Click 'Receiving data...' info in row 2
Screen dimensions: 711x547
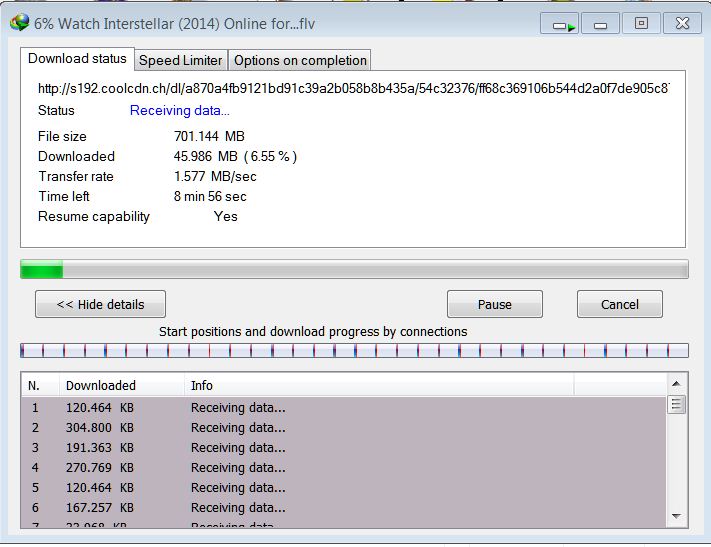tap(238, 428)
